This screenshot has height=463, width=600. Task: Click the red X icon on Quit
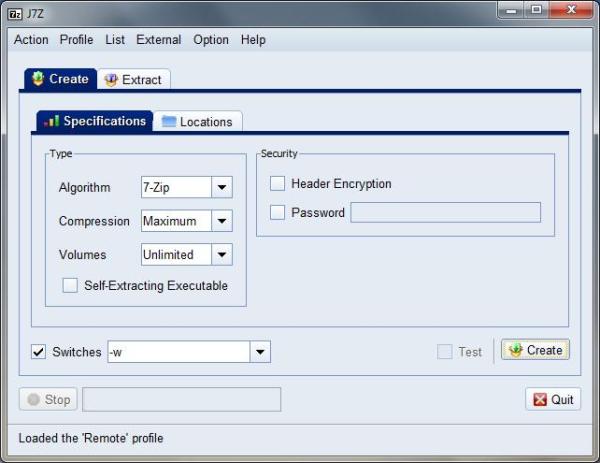coord(540,399)
